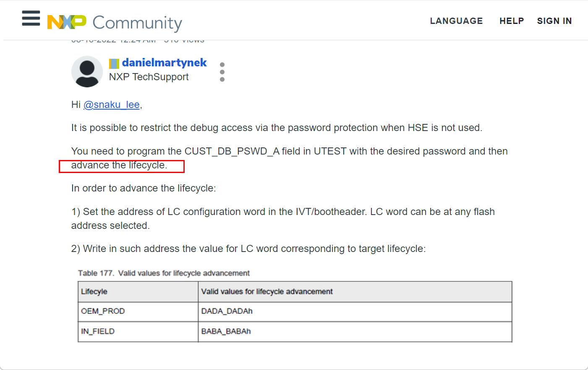Image resolution: width=588 pixels, height=370 pixels.
Task: Click SIGN IN
Action: (554, 21)
